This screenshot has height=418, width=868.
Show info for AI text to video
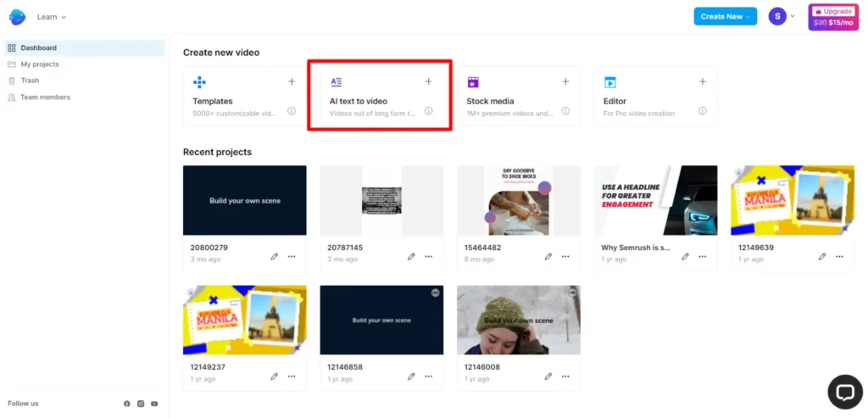428,111
